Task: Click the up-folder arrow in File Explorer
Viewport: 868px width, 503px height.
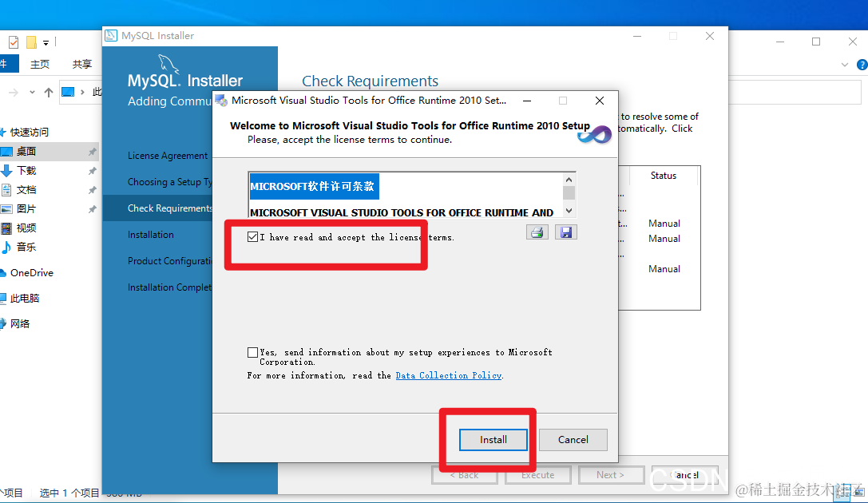Action: (x=49, y=93)
